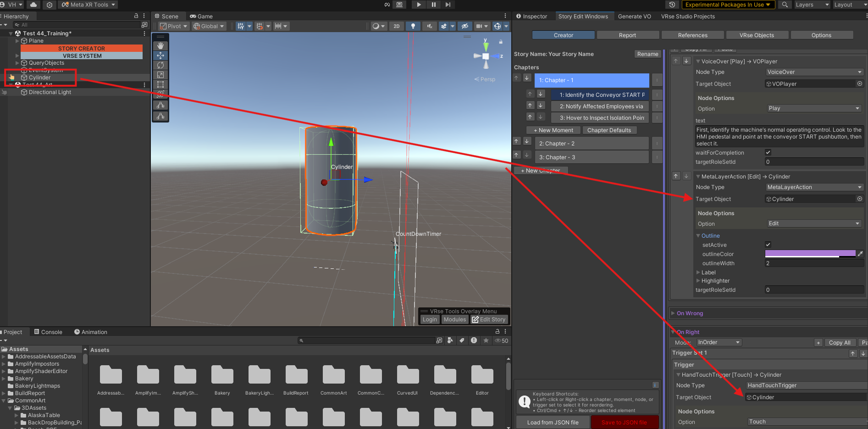Open object picker for VOPlayer target
This screenshot has width=868, height=429.
click(860, 84)
